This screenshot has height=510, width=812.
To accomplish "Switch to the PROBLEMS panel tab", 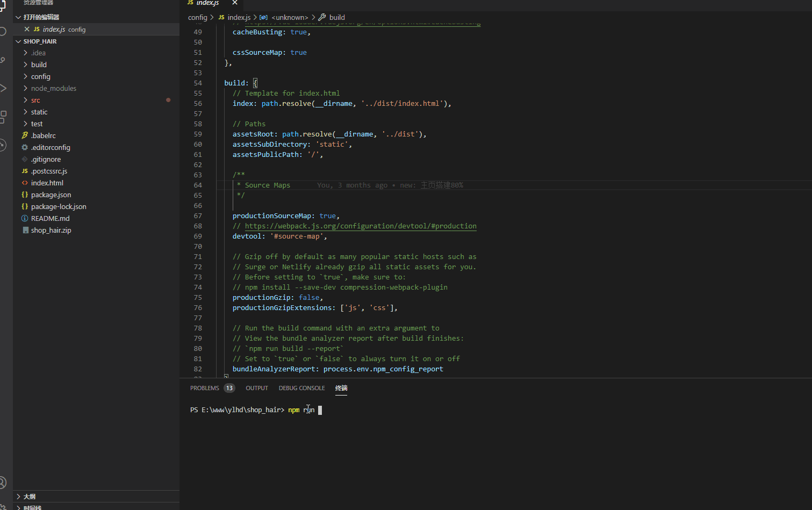I will (204, 388).
